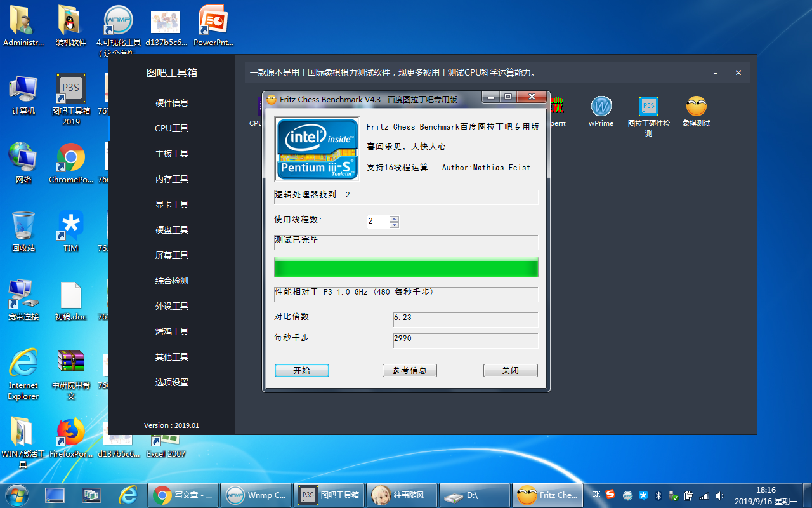Viewport: 812px width, 508px height.
Task: Launch Internet Explorer from the desktop
Action: click(x=23, y=362)
